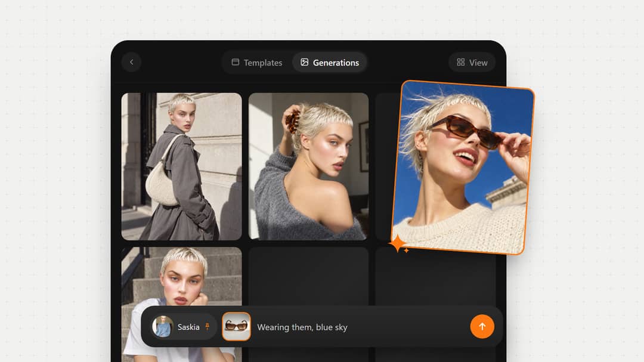The width and height of the screenshot is (644, 362).
Task: Open the trench coat with bag image
Action: point(181,166)
